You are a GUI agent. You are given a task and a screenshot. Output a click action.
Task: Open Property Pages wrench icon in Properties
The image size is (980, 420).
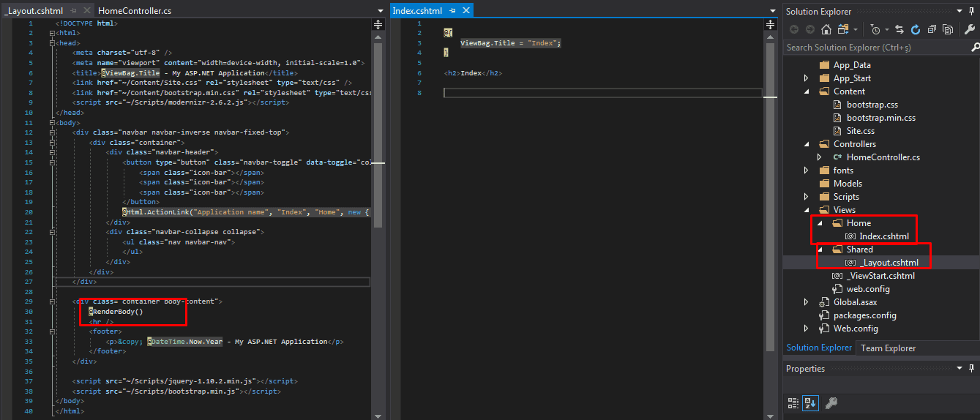[x=831, y=402]
